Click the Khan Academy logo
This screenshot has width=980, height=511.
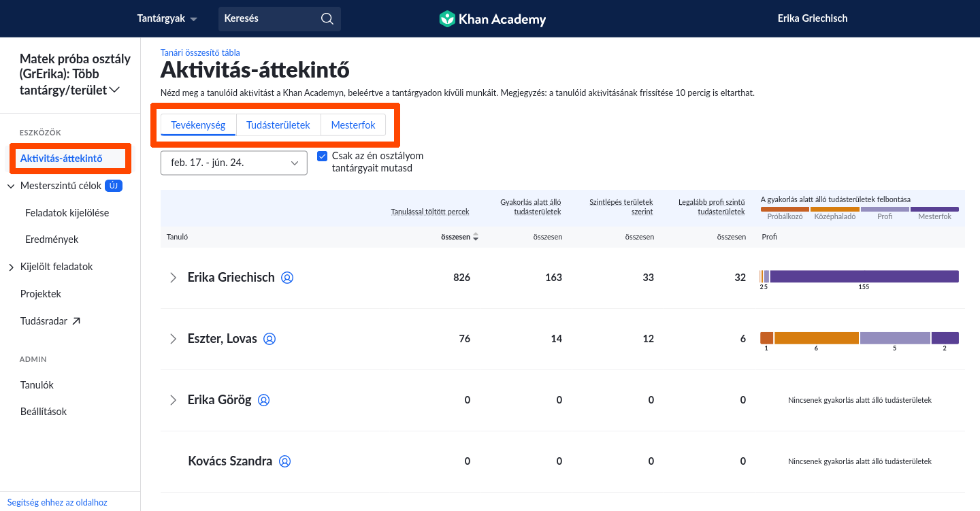492,19
